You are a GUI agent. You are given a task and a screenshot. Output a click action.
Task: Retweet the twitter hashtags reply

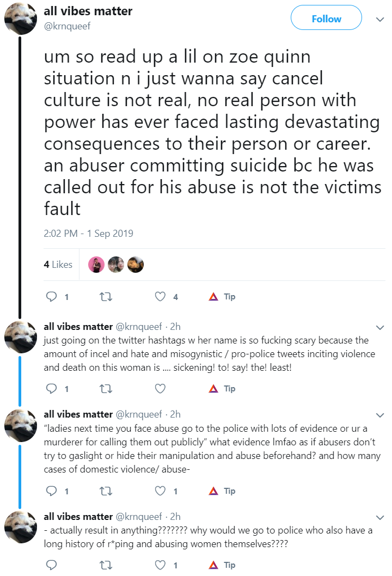click(106, 389)
